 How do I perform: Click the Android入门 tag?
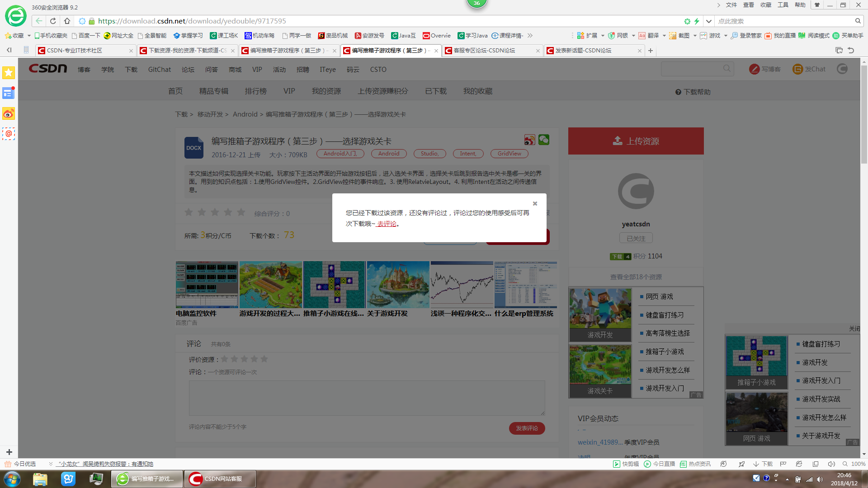point(340,154)
